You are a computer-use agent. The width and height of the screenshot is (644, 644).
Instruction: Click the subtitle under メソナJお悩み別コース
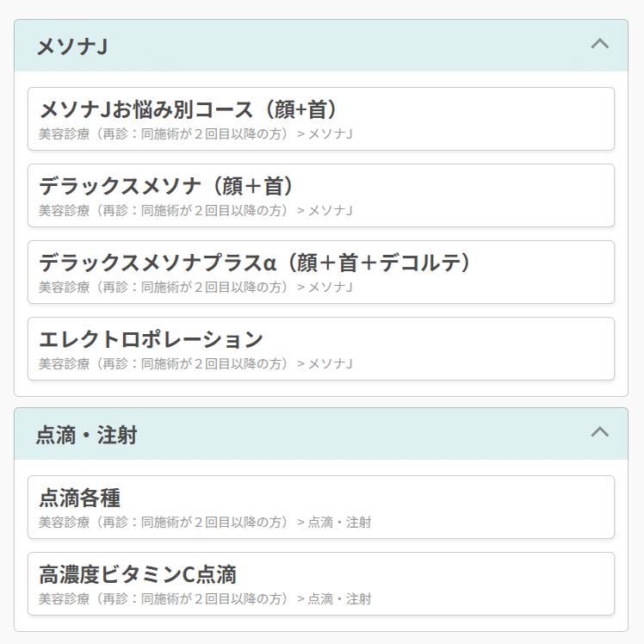pyautogui.click(x=164, y=134)
